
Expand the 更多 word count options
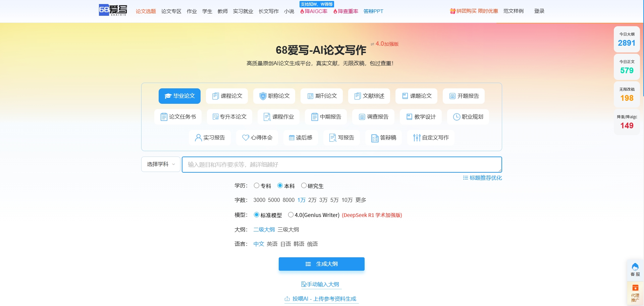pyautogui.click(x=361, y=200)
